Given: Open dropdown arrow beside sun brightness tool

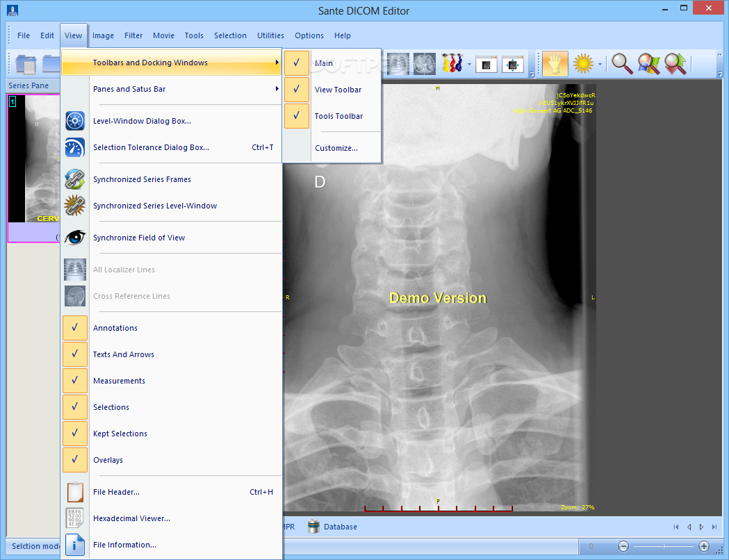Looking at the screenshot, I should tap(600, 64).
